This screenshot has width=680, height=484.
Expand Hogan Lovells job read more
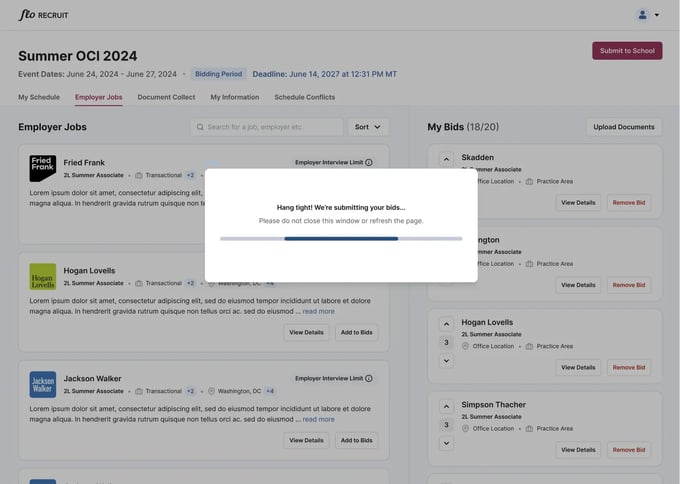tap(318, 311)
